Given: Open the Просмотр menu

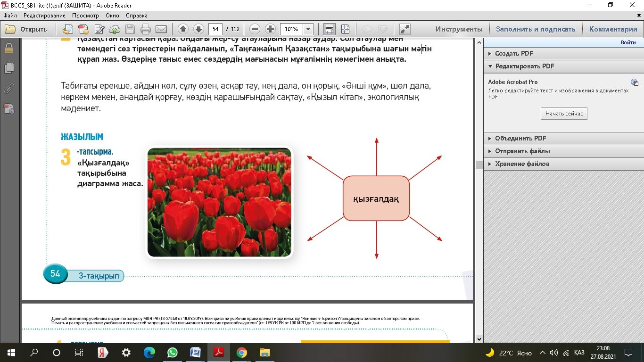Looking at the screenshot, I should click(85, 16).
